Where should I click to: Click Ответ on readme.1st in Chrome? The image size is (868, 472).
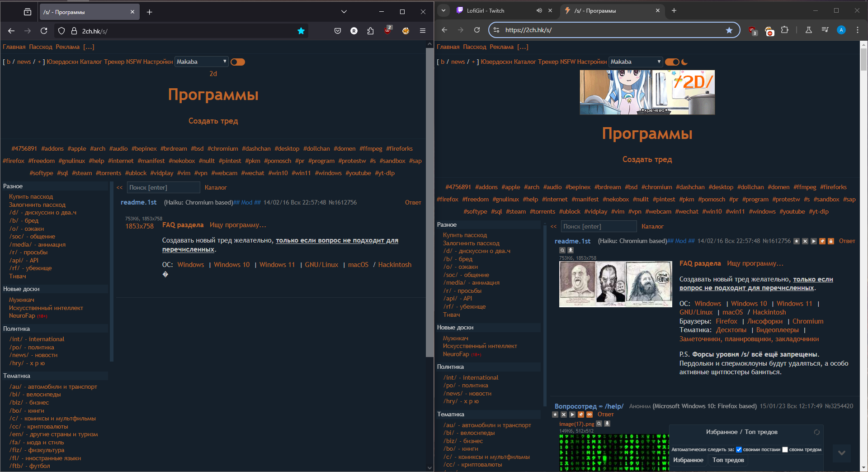[847, 241]
